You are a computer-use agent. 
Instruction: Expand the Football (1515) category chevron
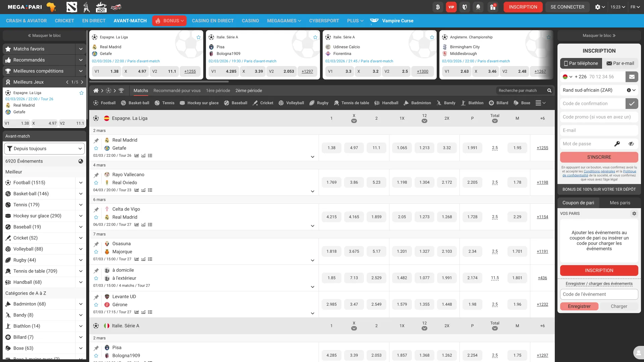tap(80, 183)
